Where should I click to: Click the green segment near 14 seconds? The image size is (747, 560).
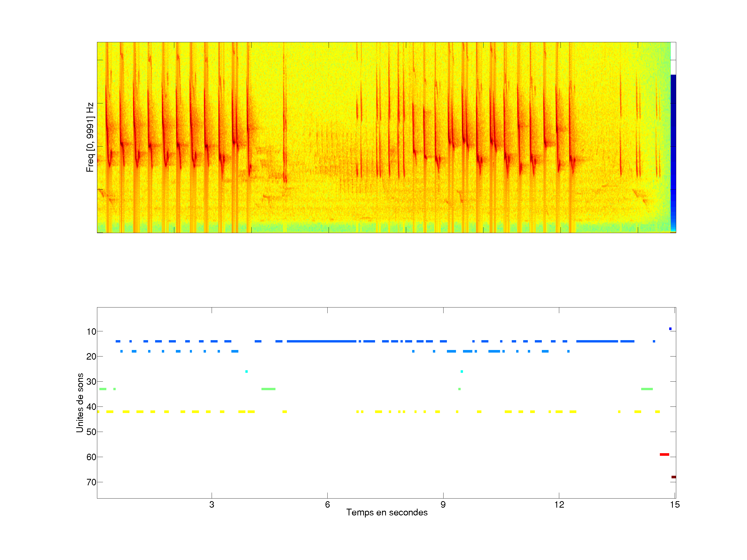point(647,389)
